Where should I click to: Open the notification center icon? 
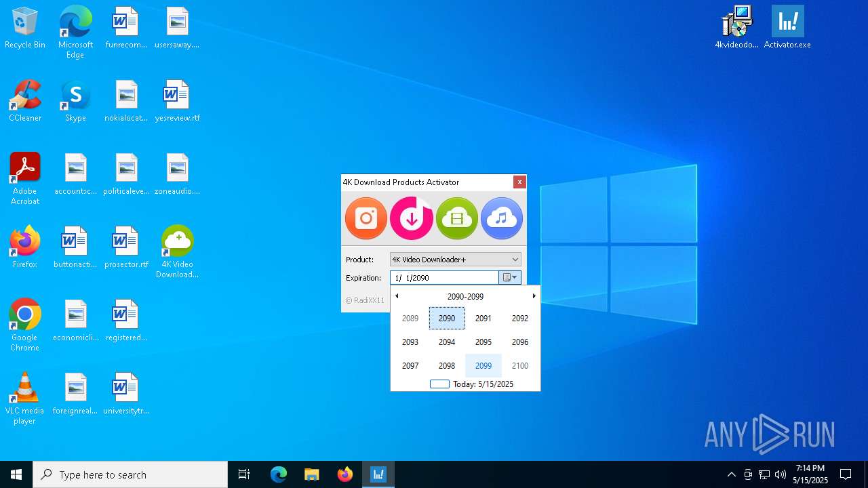point(846,474)
